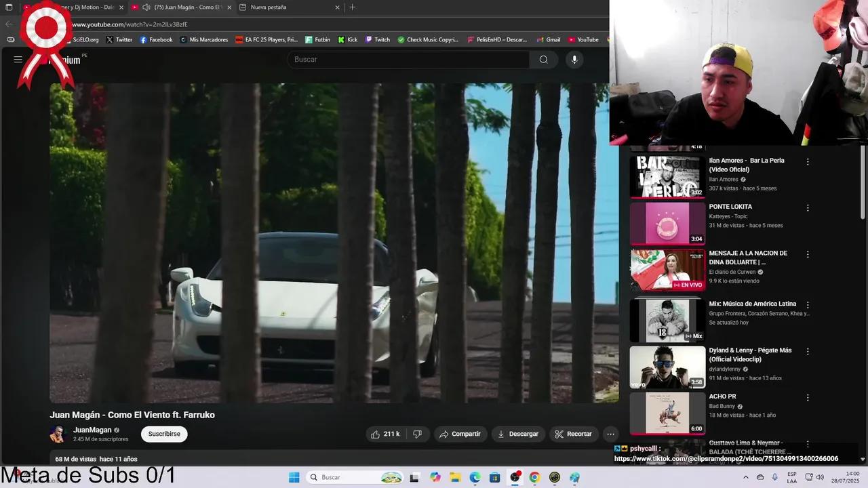The width and height of the screenshot is (868, 488).
Task: Click the search magnifier button
Action: (543, 60)
